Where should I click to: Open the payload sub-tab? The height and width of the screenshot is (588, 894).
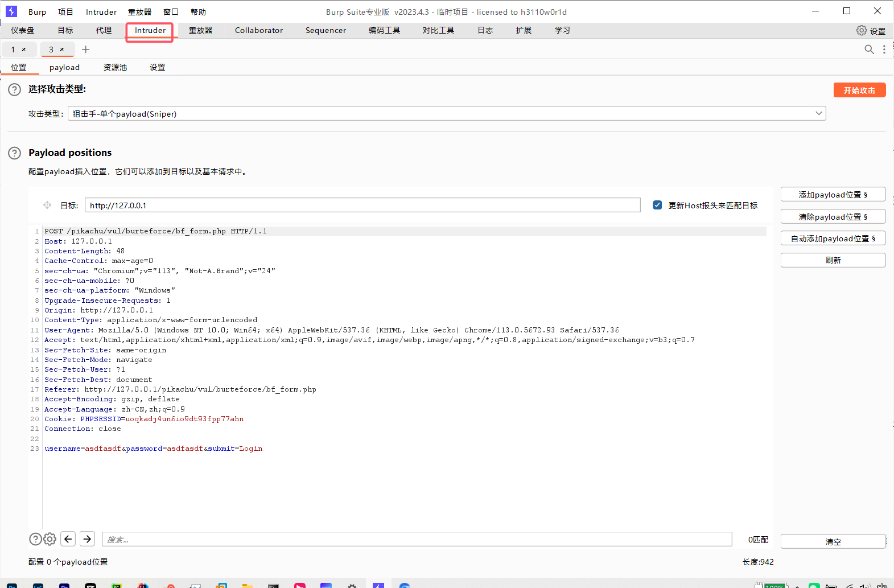[64, 67]
